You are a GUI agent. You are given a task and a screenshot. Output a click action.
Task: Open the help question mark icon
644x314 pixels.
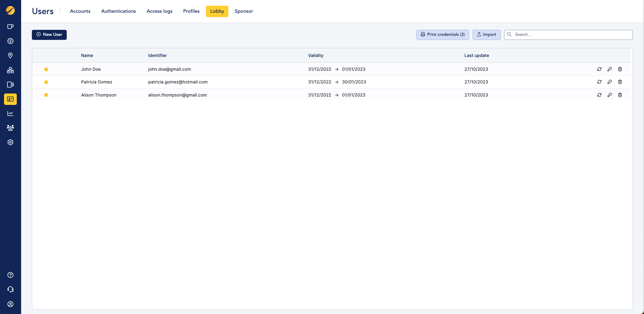(10, 275)
